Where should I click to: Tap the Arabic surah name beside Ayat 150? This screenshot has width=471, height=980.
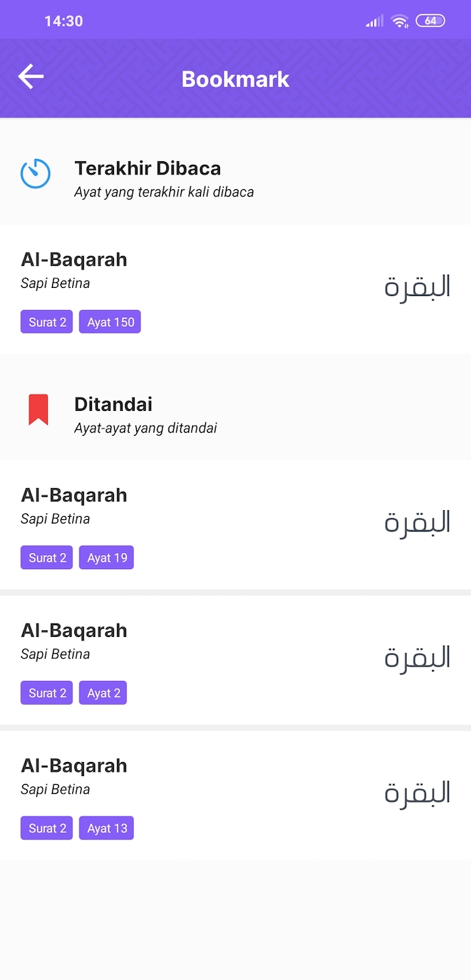tap(417, 286)
